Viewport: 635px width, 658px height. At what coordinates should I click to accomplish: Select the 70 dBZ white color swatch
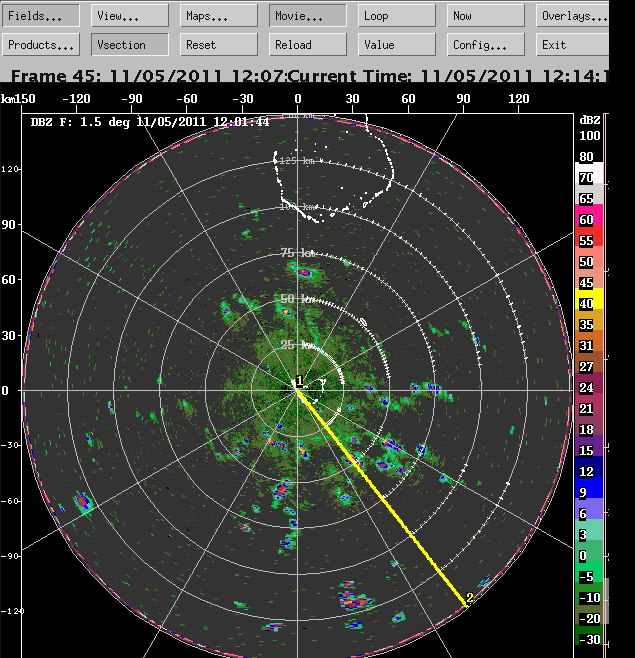pos(589,173)
